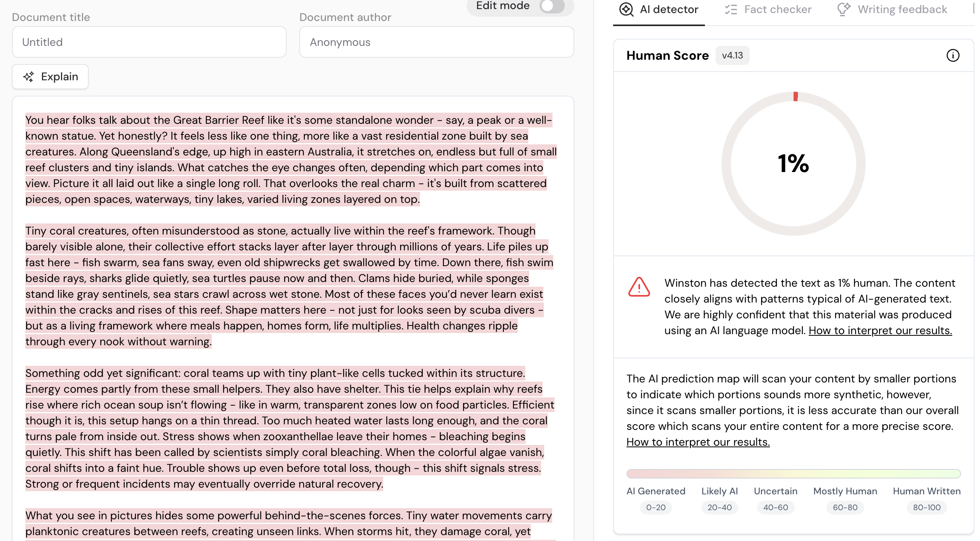Click the 0-20 AI Generated range pill
This screenshot has height=541, width=980.
pyautogui.click(x=655, y=507)
